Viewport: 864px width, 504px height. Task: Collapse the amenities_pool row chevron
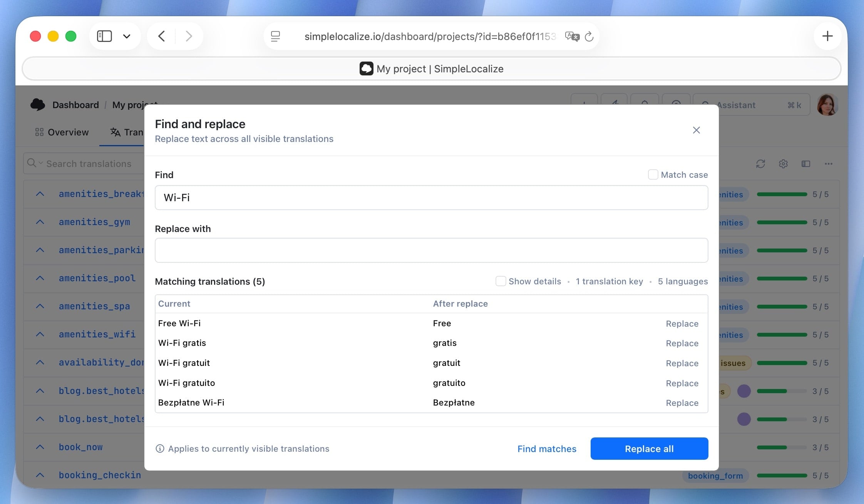point(40,278)
